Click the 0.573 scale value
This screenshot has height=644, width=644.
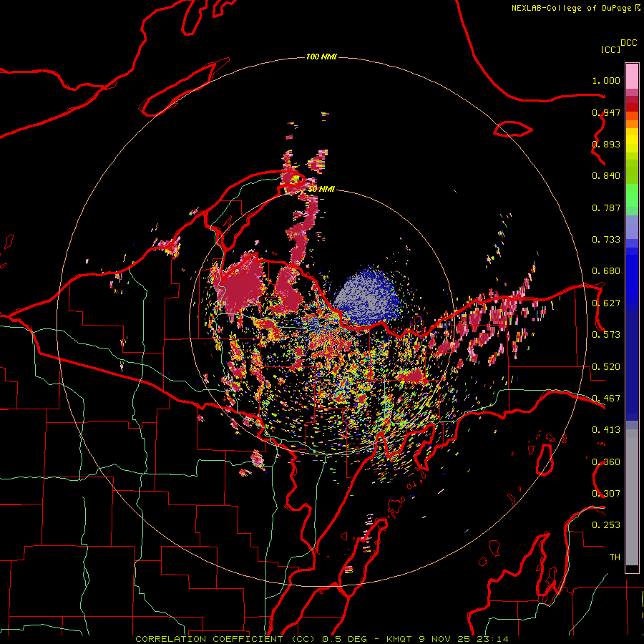tap(606, 335)
